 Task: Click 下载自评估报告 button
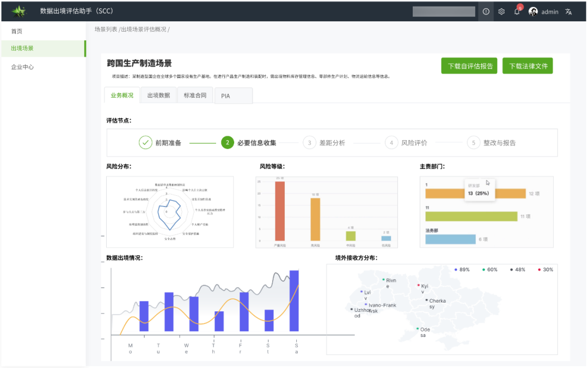click(469, 65)
